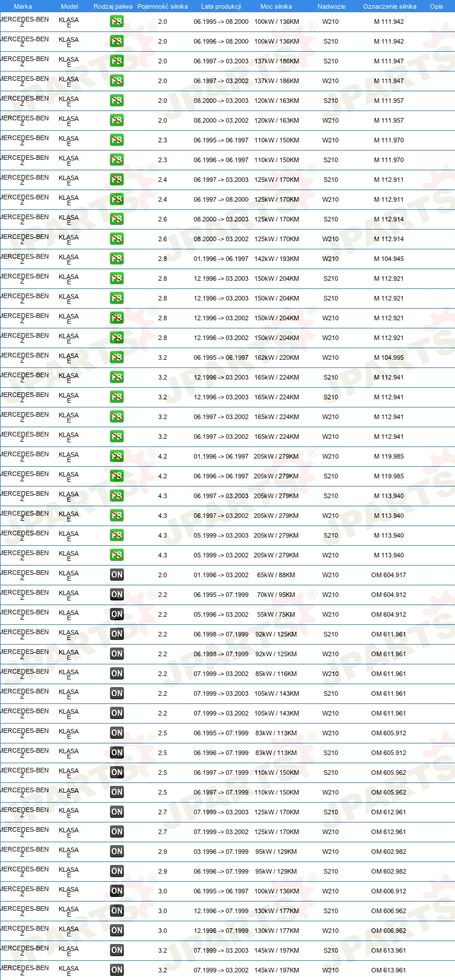Select 2.4 displacement in M 112.911 W210 row
Screen dimensions: 455x980
tap(162, 199)
